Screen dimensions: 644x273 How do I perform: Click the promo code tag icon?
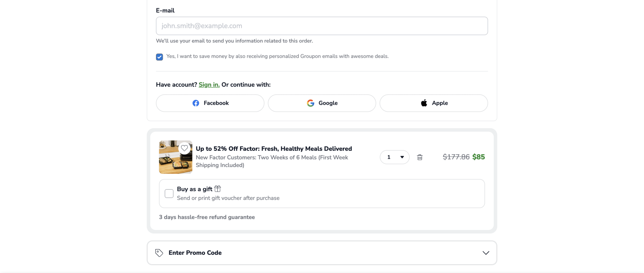click(159, 253)
